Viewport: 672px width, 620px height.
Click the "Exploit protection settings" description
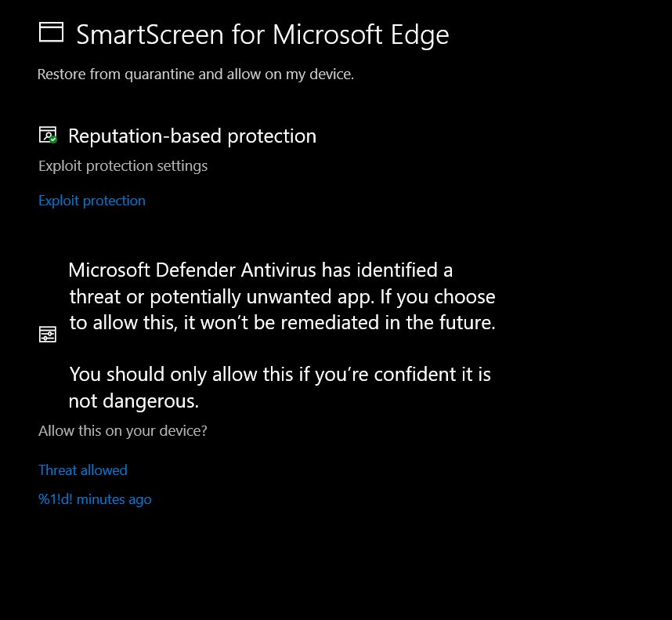pos(123,166)
